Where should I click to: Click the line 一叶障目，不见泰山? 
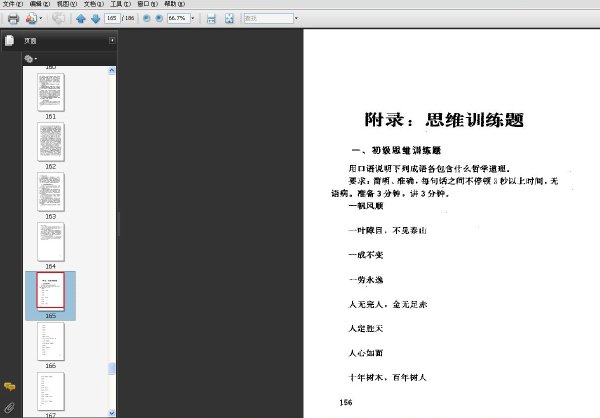click(x=387, y=230)
